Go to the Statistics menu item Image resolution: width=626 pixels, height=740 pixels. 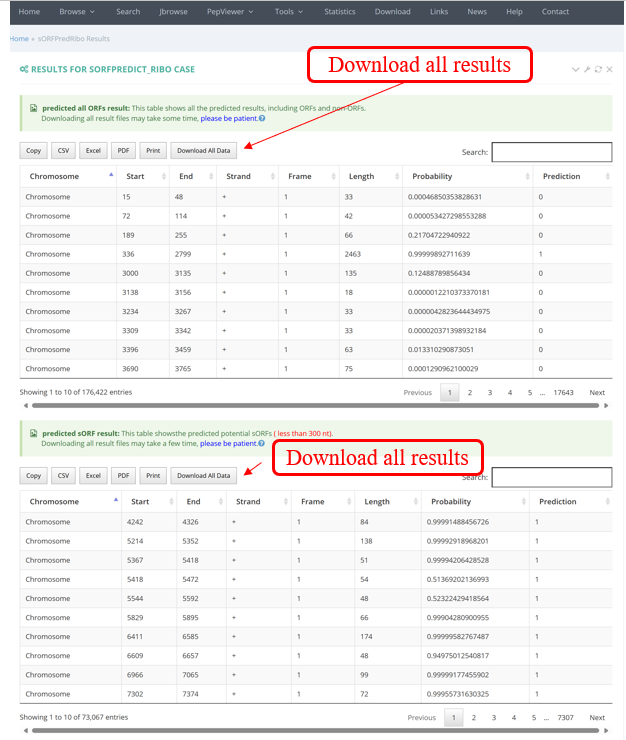click(340, 12)
